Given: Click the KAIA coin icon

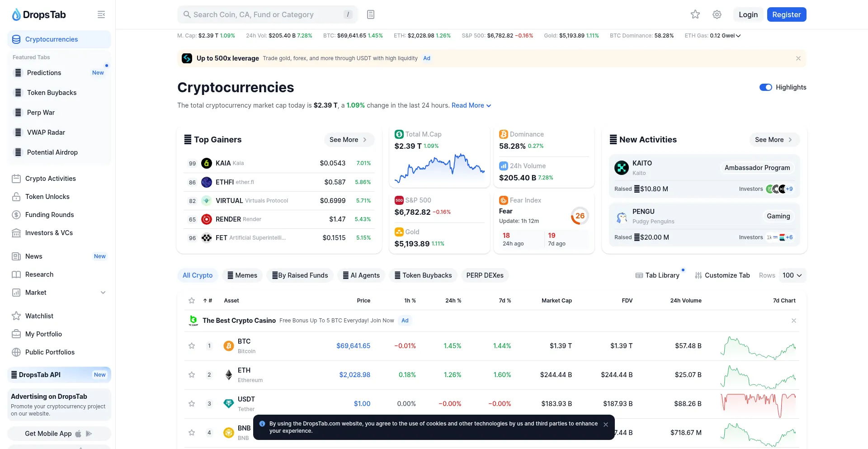Looking at the screenshot, I should point(207,163).
